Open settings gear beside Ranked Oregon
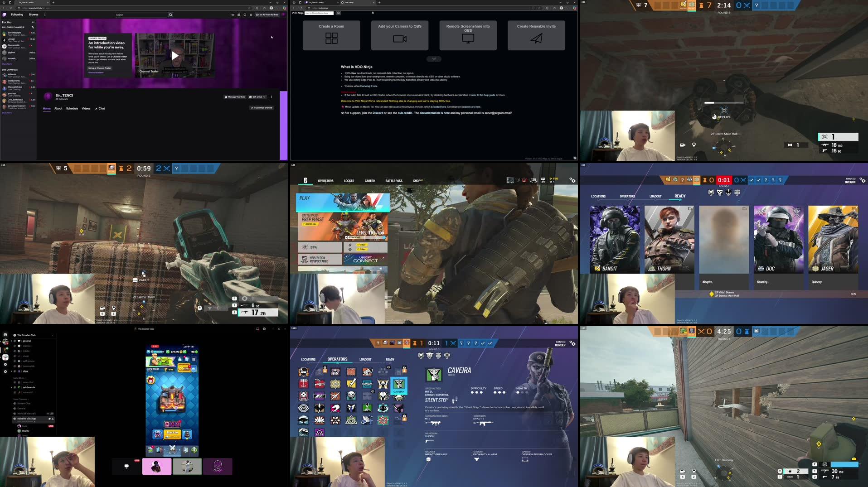 coord(862,180)
